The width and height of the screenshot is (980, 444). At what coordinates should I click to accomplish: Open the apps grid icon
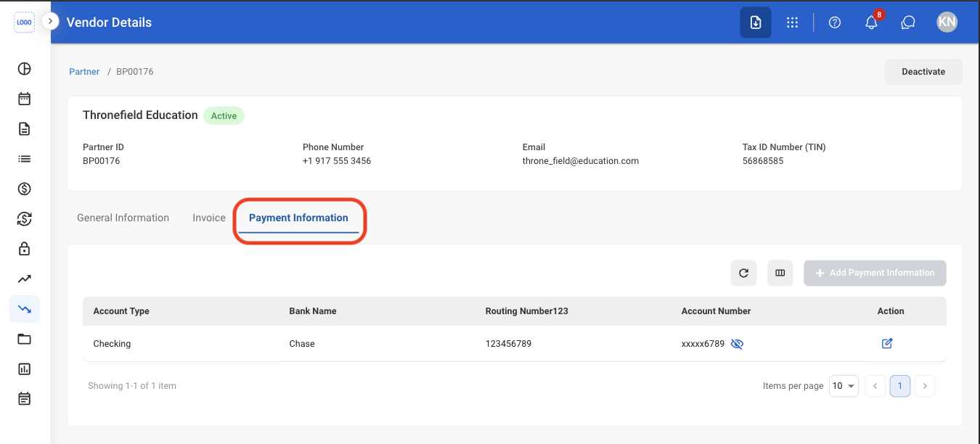[x=792, y=22]
